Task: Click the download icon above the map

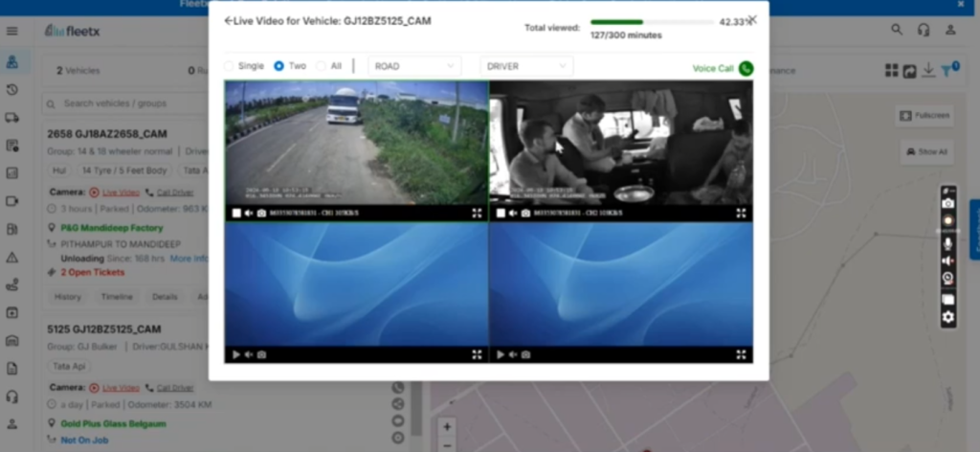Action: pos(928,70)
